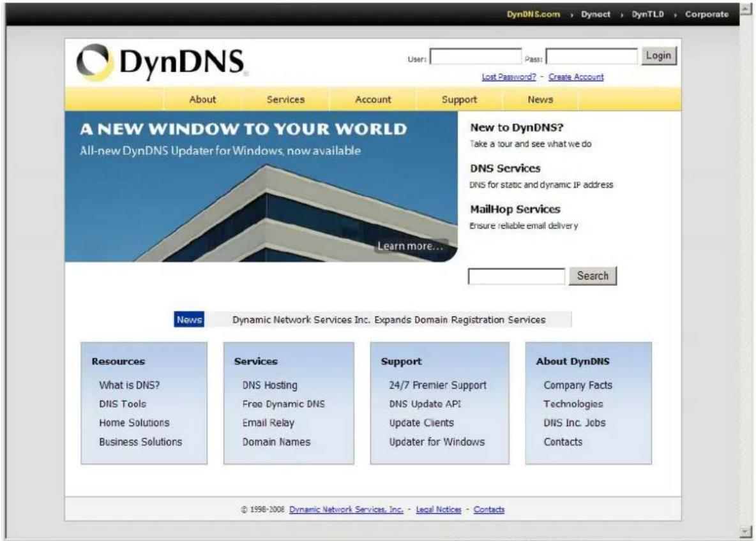Click 'Take a tour and see what we do'
This screenshot has height=541, width=756.
point(531,144)
